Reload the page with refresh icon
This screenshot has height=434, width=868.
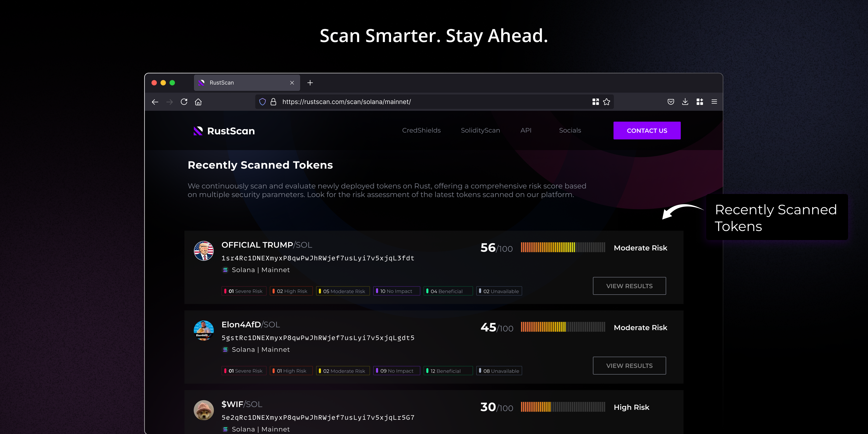point(184,102)
